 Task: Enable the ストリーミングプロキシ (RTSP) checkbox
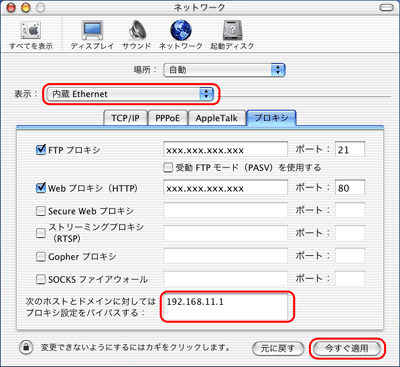point(41,233)
